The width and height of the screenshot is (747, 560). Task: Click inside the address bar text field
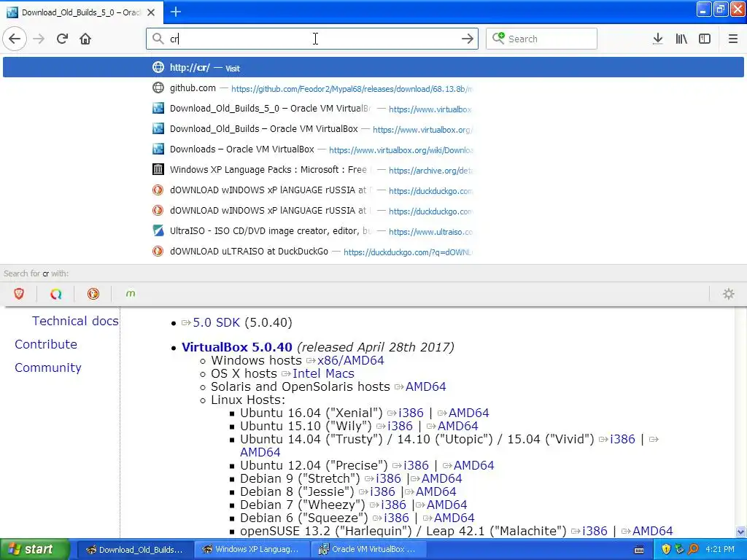312,39
